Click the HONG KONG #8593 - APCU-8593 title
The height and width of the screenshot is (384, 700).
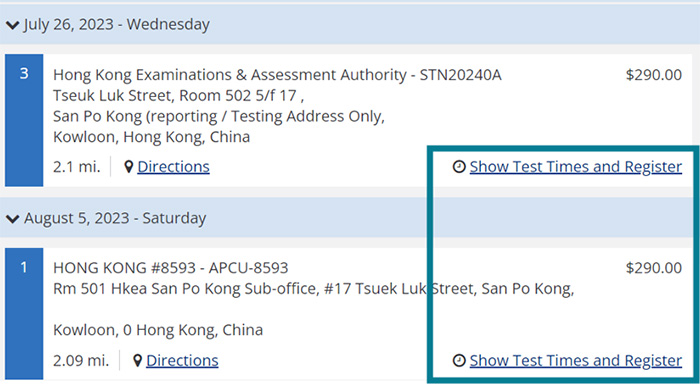(171, 268)
